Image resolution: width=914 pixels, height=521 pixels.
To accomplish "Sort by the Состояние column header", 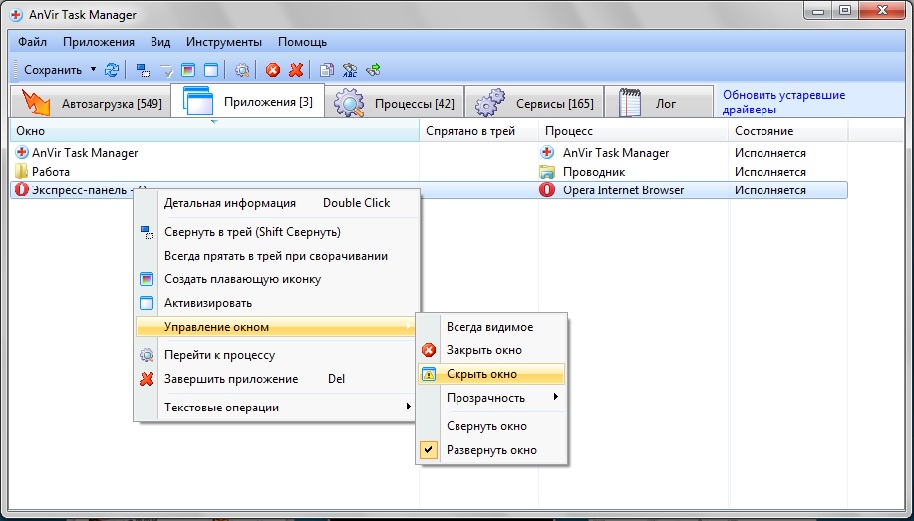I will click(788, 131).
